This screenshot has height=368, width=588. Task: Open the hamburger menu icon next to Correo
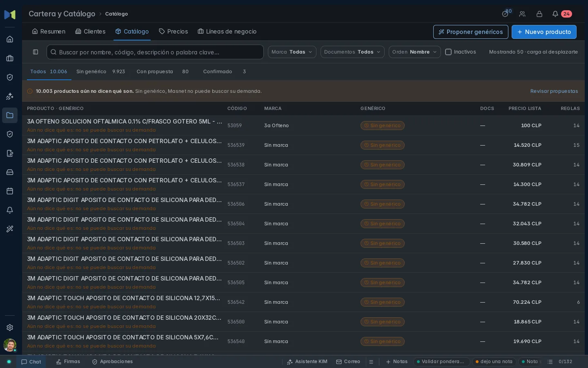click(x=371, y=362)
